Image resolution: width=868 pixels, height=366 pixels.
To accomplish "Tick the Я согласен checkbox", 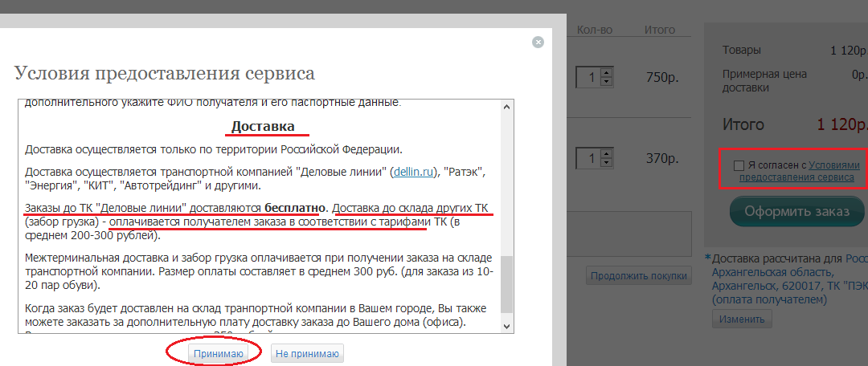I will pos(739,165).
